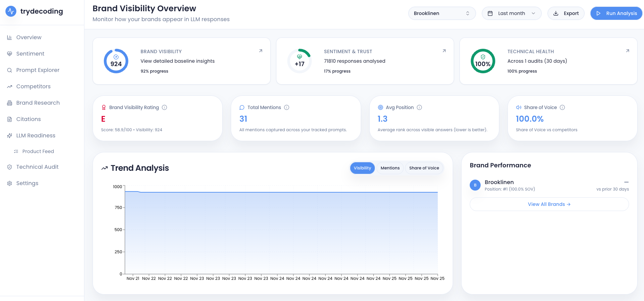Click info icon next to Total Mentions

point(287,107)
